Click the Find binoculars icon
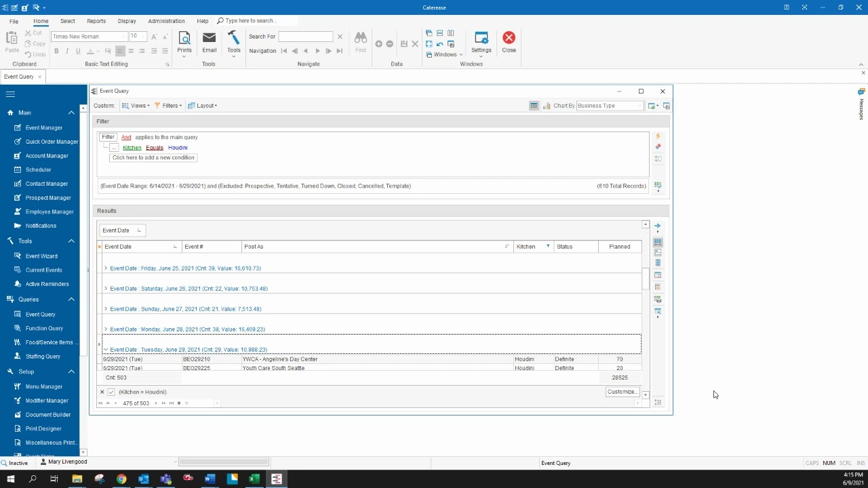The width and height of the screenshot is (868, 488). click(361, 42)
